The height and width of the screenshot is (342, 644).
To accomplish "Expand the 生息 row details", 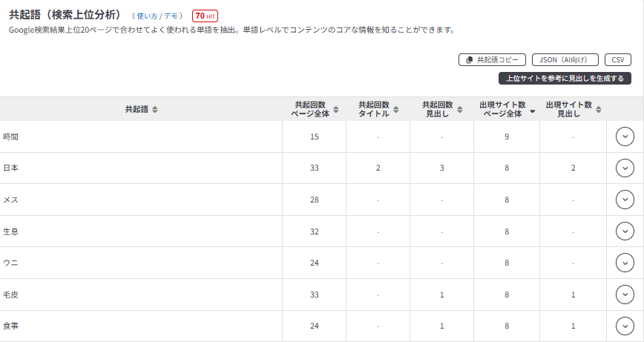I will tap(625, 231).
